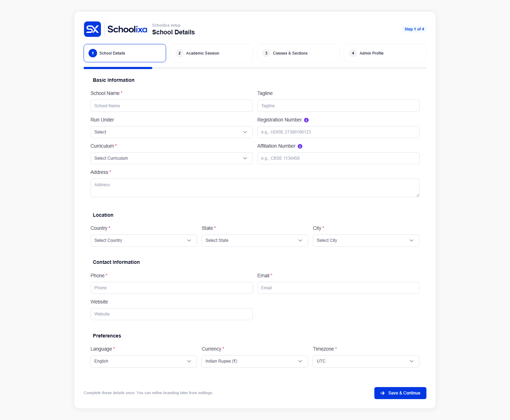Click the Email input field
The height and width of the screenshot is (420, 510).
(339, 288)
